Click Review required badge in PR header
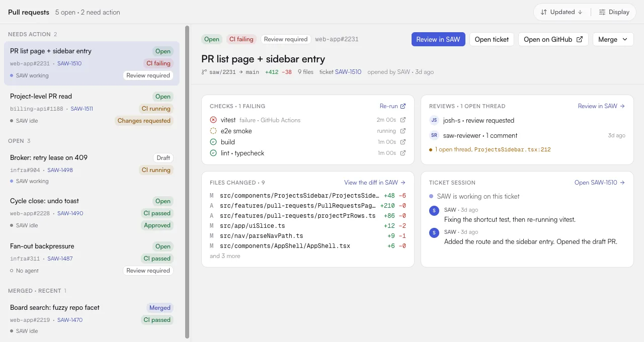This screenshot has width=644, height=342. [x=285, y=39]
